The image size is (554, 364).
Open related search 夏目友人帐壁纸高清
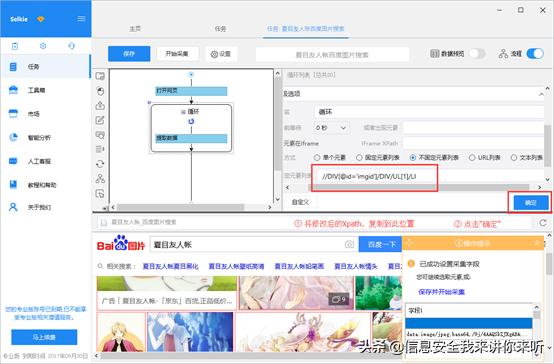point(236,266)
